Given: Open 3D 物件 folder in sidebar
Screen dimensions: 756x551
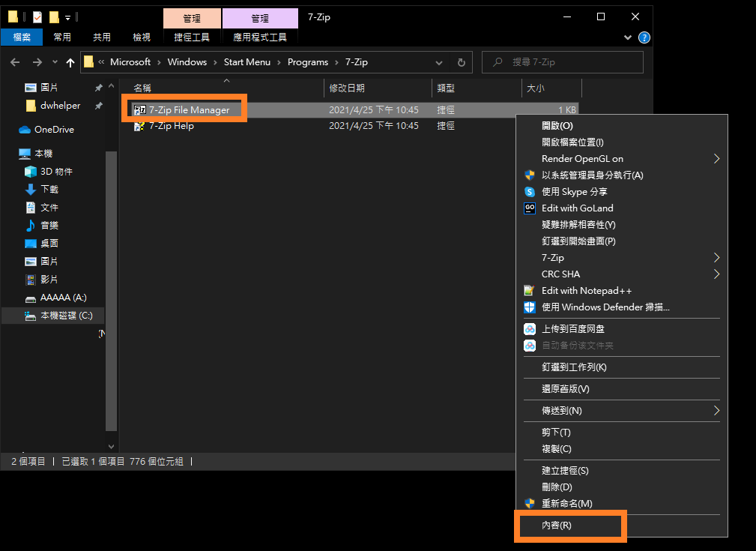Looking at the screenshot, I should 56,171.
